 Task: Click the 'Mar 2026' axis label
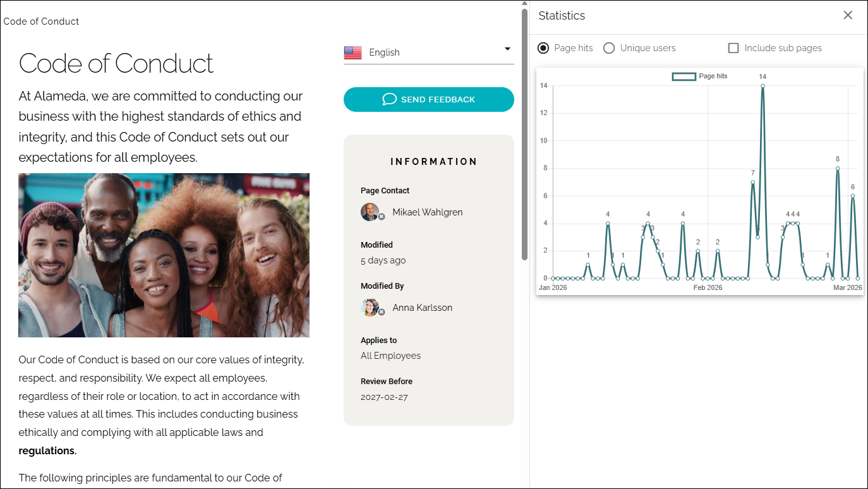click(848, 287)
